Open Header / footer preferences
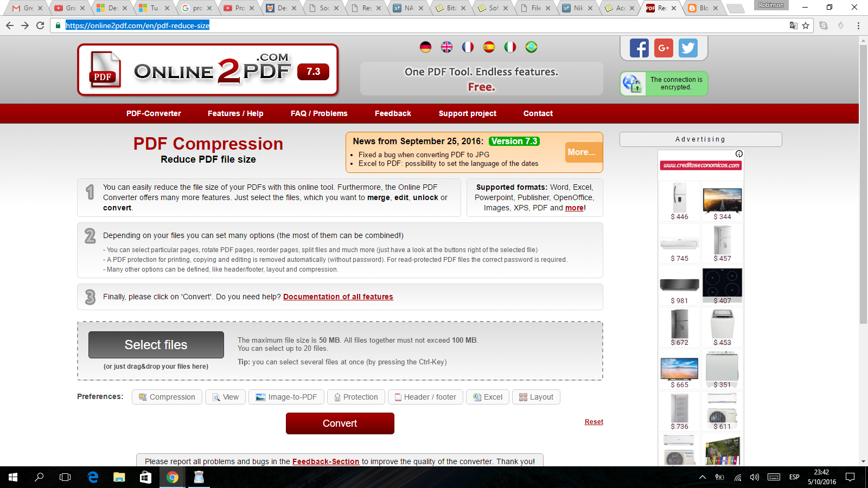This screenshot has width=868, height=488. click(x=426, y=397)
